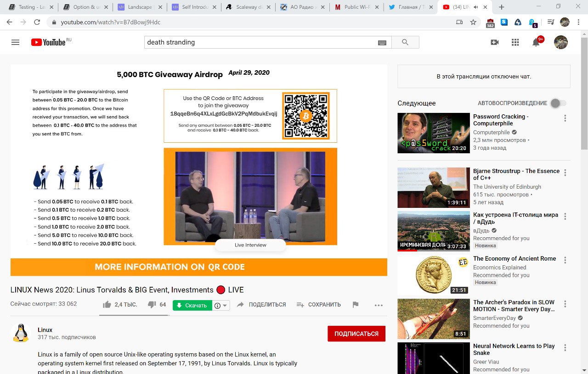This screenshot has width=588, height=374.
Task: Open Chrome media controls icon
Action: tap(551, 22)
